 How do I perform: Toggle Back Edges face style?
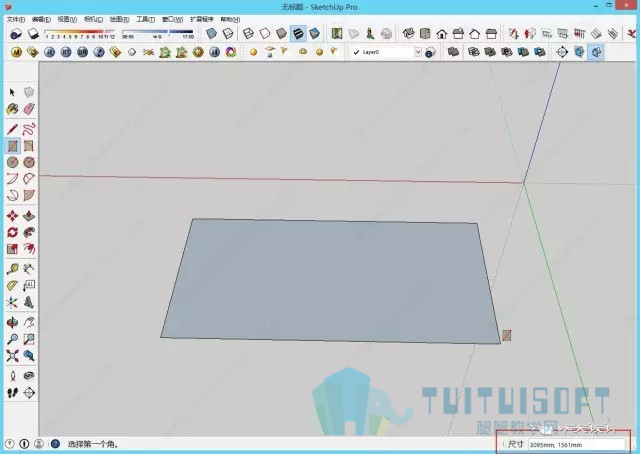[228, 33]
